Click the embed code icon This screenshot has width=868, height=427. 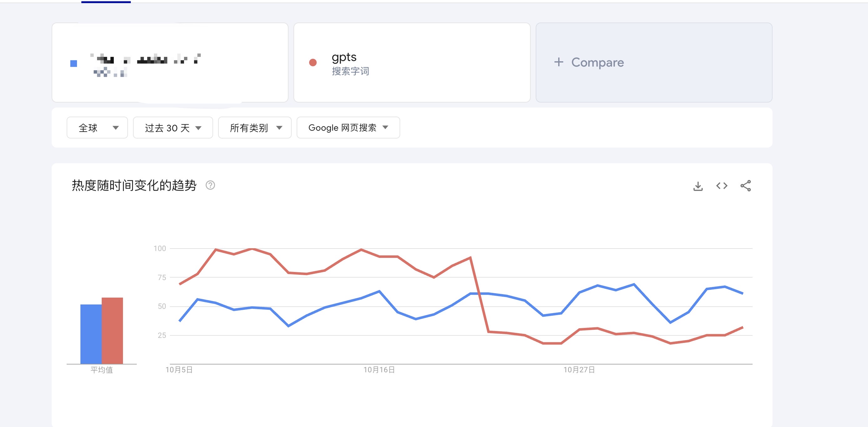722,186
